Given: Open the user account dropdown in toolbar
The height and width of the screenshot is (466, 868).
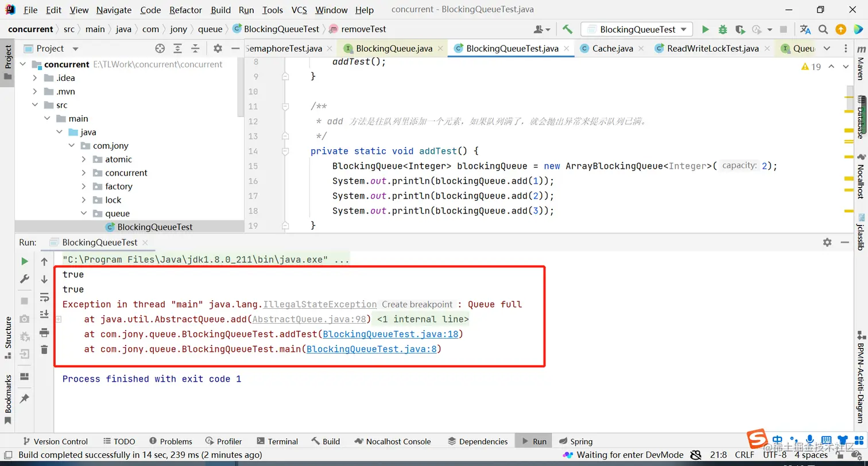Looking at the screenshot, I should 542,29.
